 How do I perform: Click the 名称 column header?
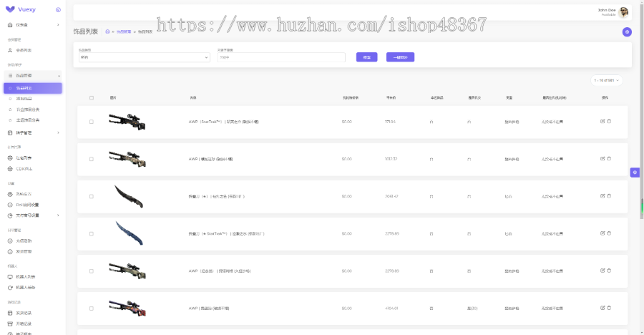(x=193, y=98)
